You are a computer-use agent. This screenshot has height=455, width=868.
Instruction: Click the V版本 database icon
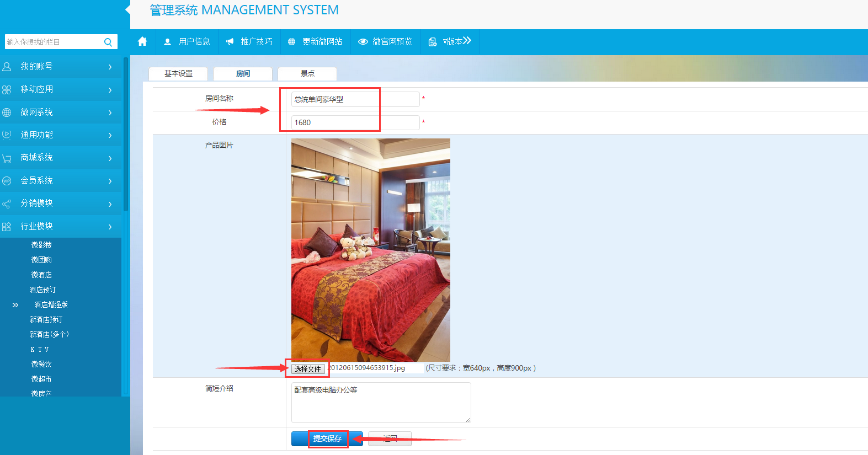pyautogui.click(x=433, y=42)
